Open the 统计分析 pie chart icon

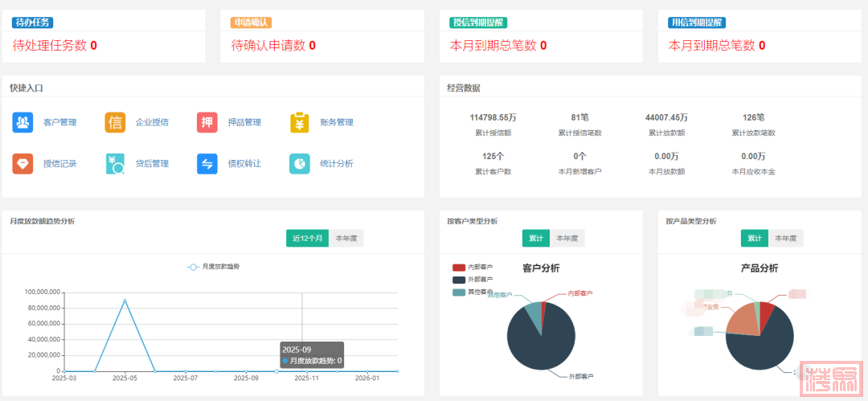[299, 163]
